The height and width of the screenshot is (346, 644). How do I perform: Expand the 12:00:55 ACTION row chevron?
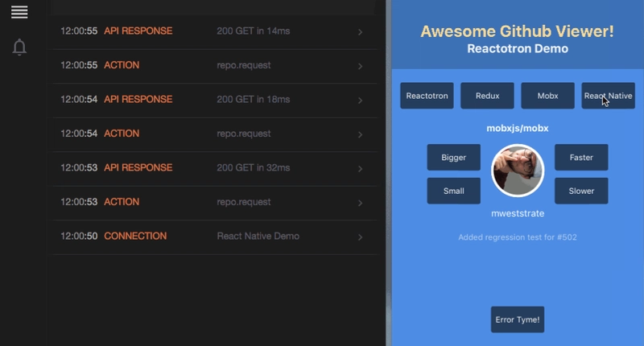360,66
